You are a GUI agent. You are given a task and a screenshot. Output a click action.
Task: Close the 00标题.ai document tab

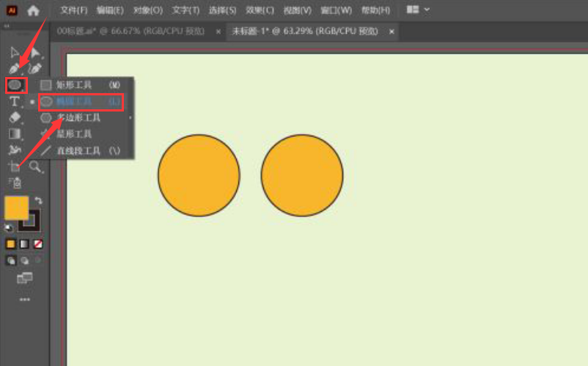click(218, 32)
